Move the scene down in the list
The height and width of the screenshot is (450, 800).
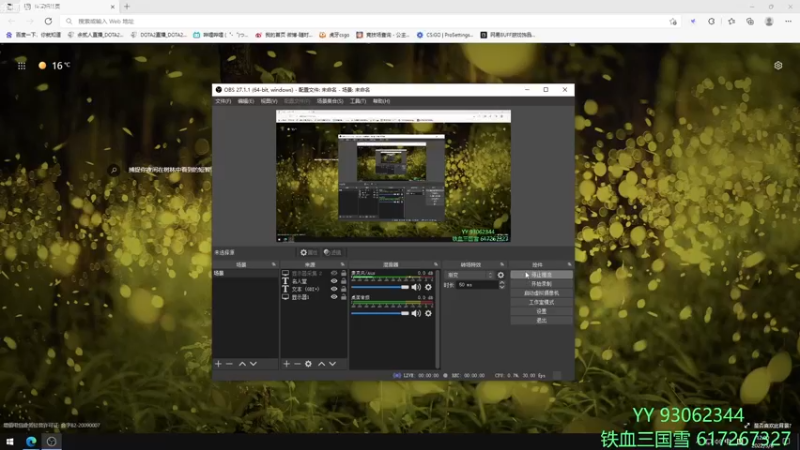point(253,364)
